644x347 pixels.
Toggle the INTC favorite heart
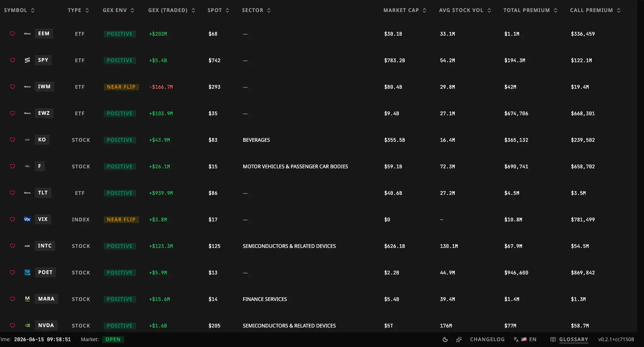(x=12, y=246)
